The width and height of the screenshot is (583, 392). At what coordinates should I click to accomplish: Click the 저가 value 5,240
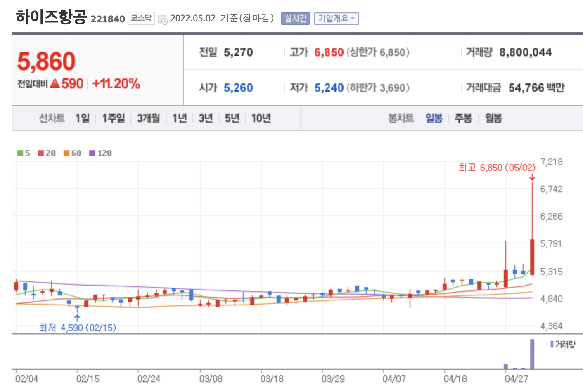click(x=329, y=88)
